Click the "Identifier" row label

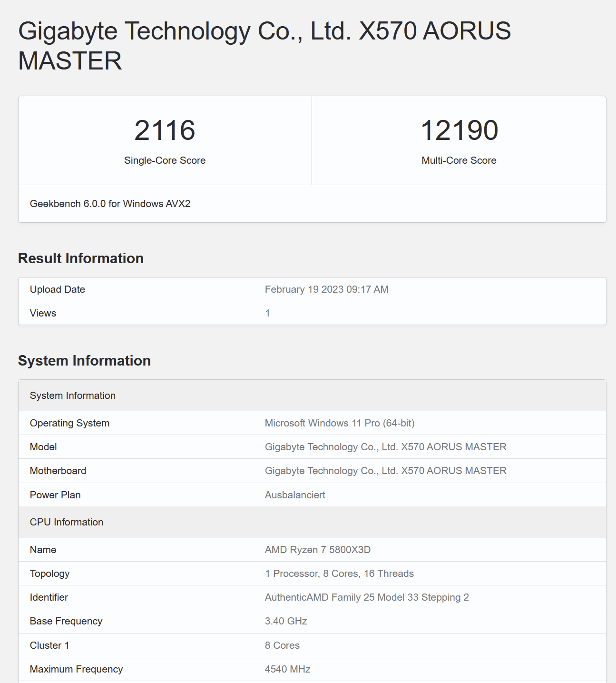tap(49, 597)
